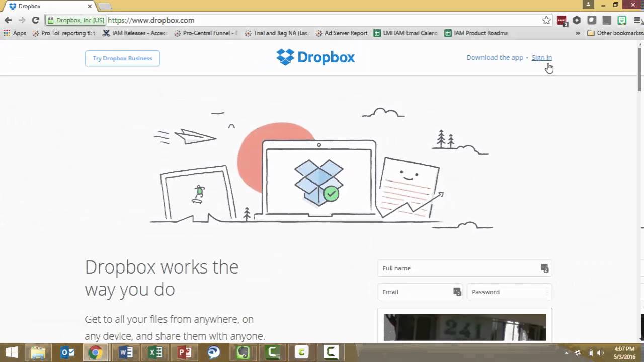This screenshot has width=644, height=362.
Task: Open Word from the taskbar
Action: [x=126, y=352]
